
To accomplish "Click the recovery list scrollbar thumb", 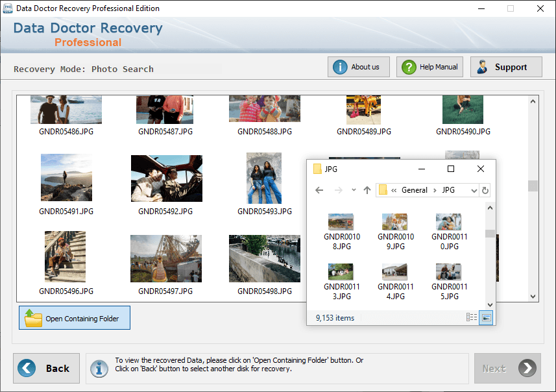I will [533, 186].
